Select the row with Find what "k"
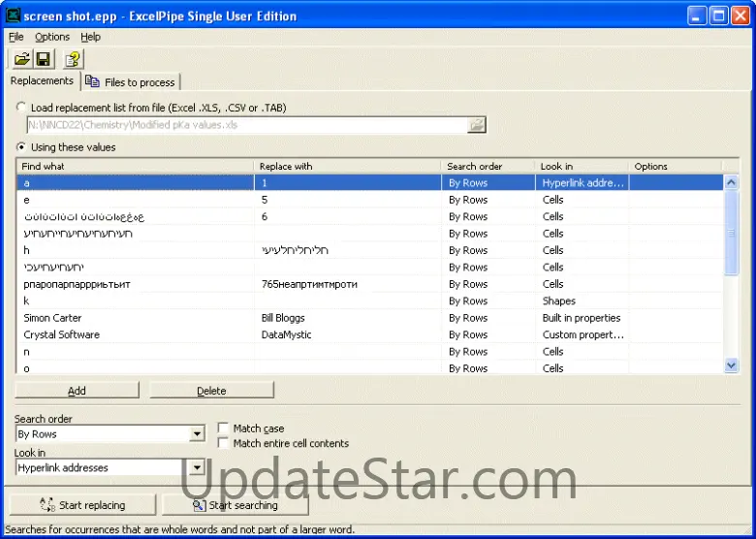This screenshot has width=756, height=539. pyautogui.click(x=370, y=301)
